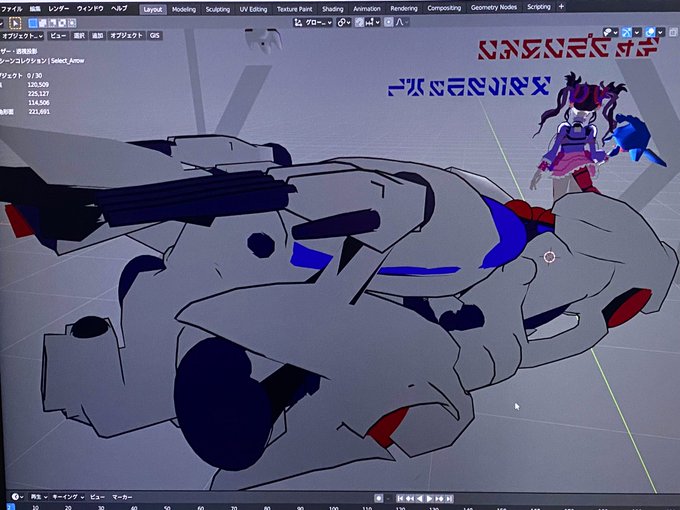Open the pivot point dropdown

343,22
